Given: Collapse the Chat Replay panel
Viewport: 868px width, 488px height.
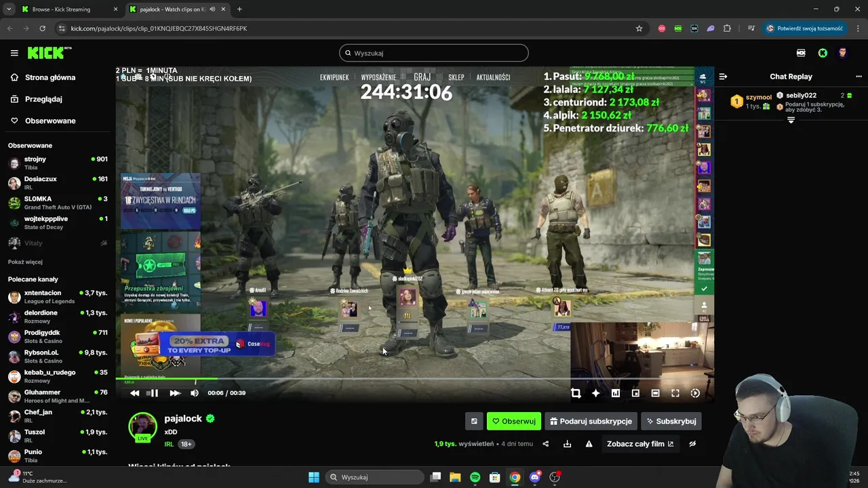Looking at the screenshot, I should click(x=723, y=77).
